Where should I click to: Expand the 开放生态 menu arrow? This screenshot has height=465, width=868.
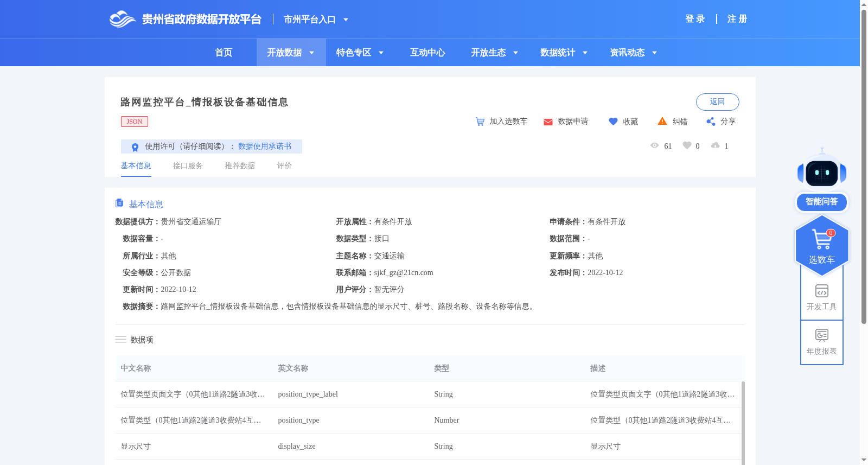(515, 53)
